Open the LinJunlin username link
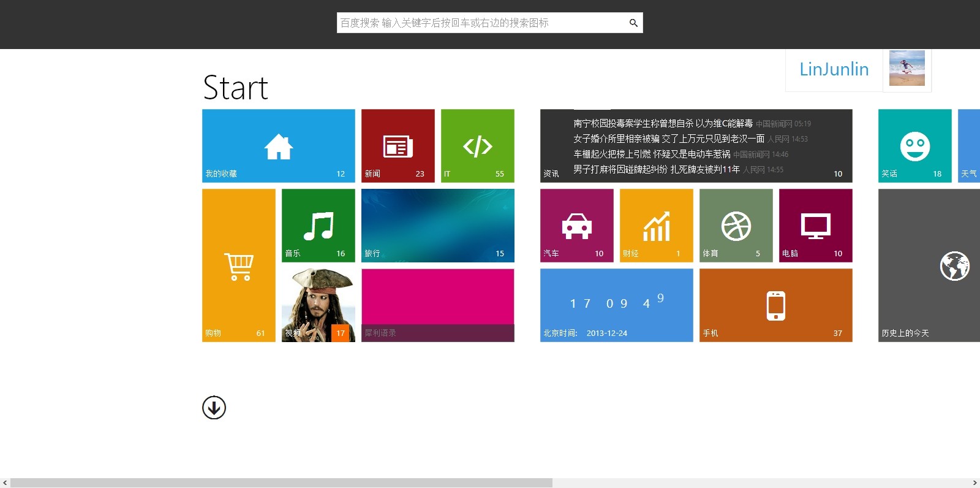Viewport: 980px width, 488px height. click(x=834, y=69)
